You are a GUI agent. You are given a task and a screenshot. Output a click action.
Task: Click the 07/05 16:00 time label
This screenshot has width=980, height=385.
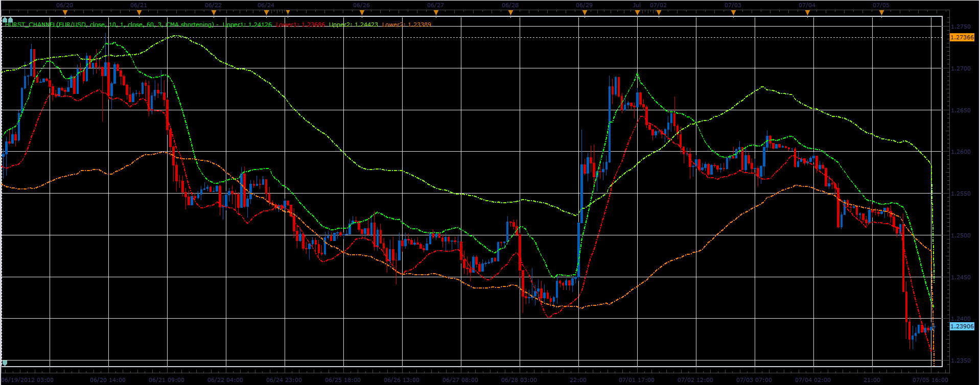(x=930, y=380)
